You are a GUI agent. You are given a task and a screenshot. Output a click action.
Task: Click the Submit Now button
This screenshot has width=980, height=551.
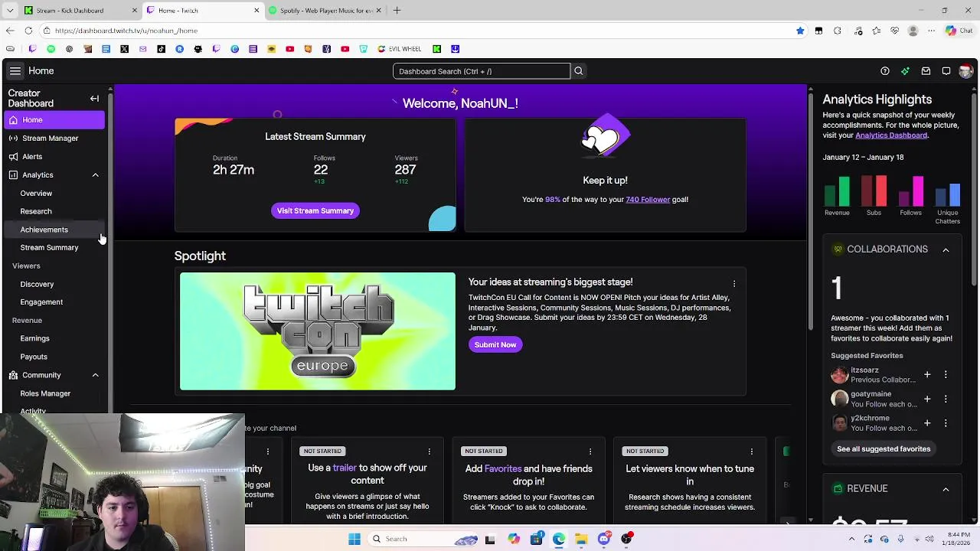tap(495, 345)
